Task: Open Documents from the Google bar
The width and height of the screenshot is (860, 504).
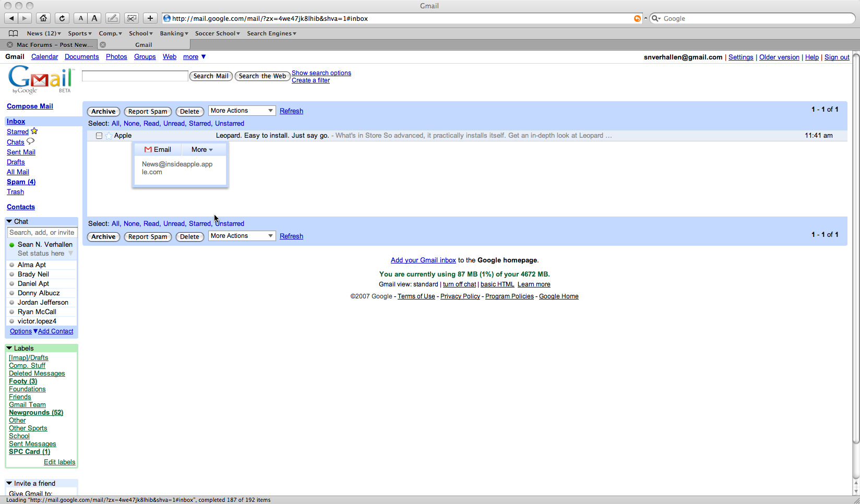Action: point(82,57)
